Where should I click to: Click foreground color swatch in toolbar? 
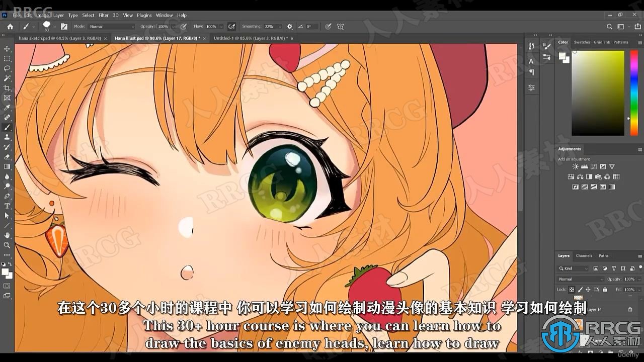pos(5,272)
